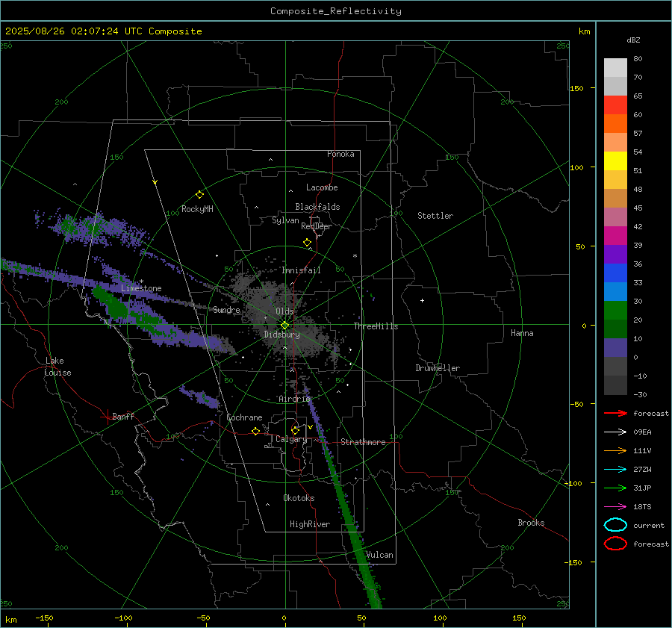Click the dBZ scale heading
672x628 pixels.
point(633,40)
